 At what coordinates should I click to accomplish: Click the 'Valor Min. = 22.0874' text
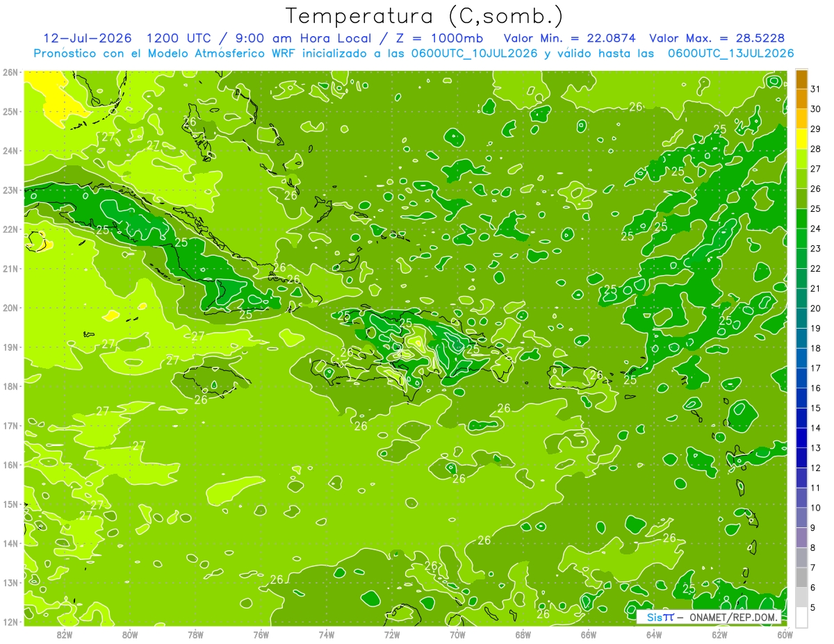570,38
